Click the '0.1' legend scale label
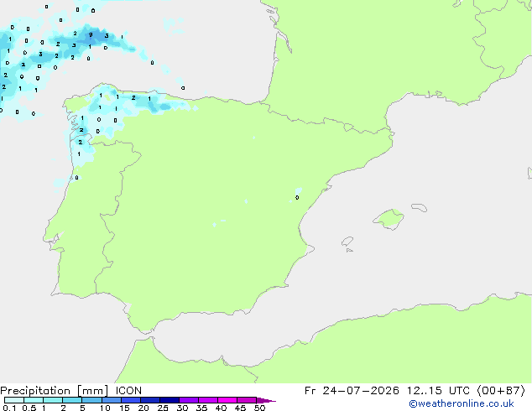 [9, 408]
